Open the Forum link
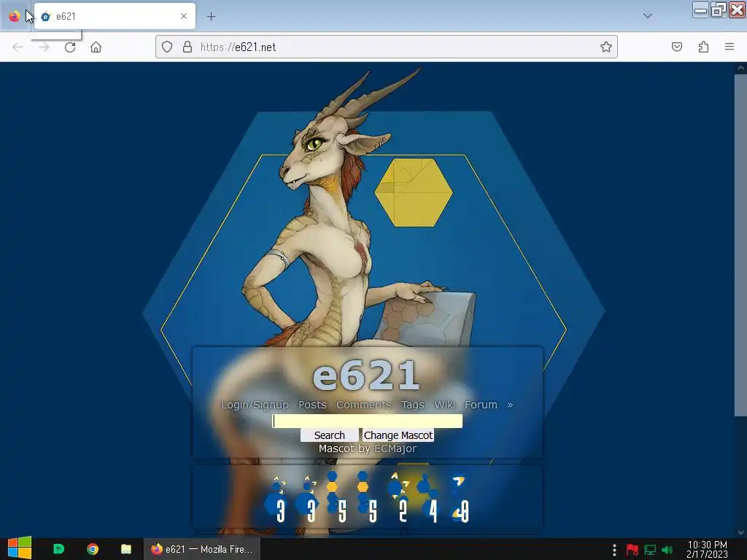 click(481, 405)
